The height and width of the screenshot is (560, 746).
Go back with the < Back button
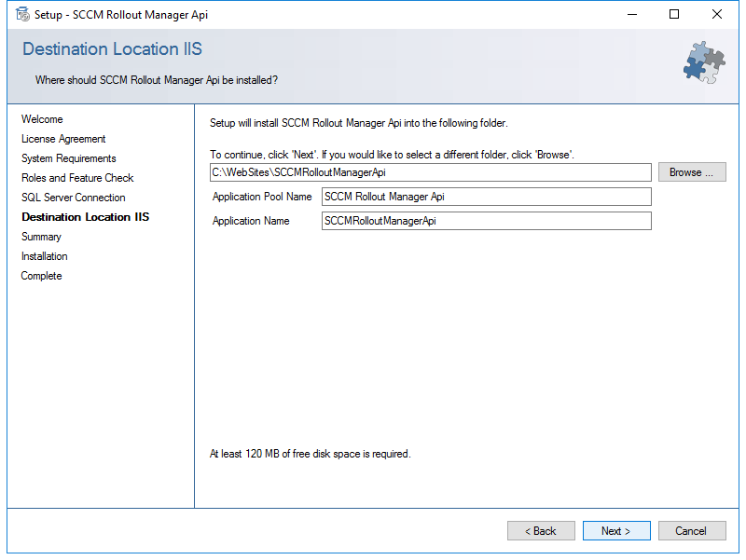tap(541, 530)
